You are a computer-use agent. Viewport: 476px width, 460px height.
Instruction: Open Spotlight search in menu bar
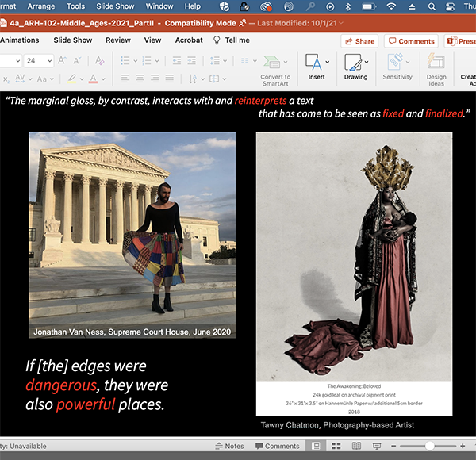click(x=432, y=6)
